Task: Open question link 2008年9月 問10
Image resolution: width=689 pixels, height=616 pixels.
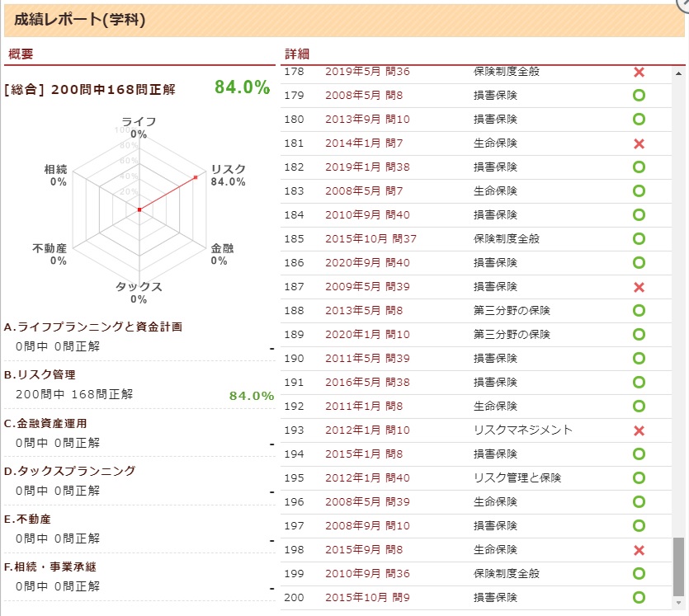Action: pos(367,526)
